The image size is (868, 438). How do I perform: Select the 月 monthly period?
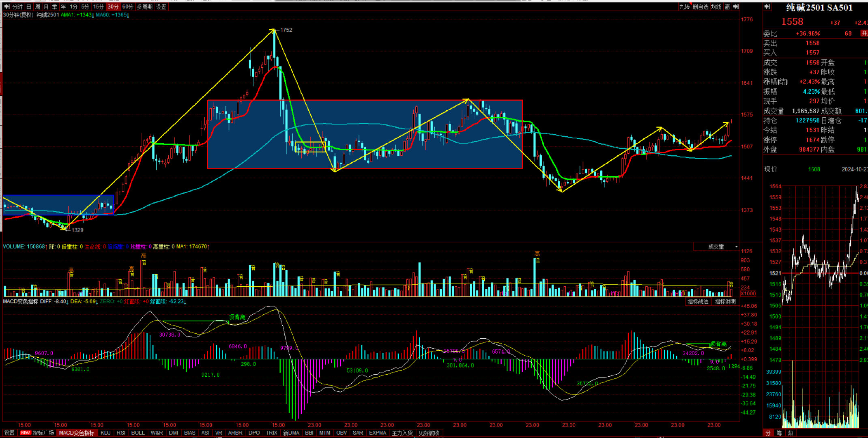(46, 7)
